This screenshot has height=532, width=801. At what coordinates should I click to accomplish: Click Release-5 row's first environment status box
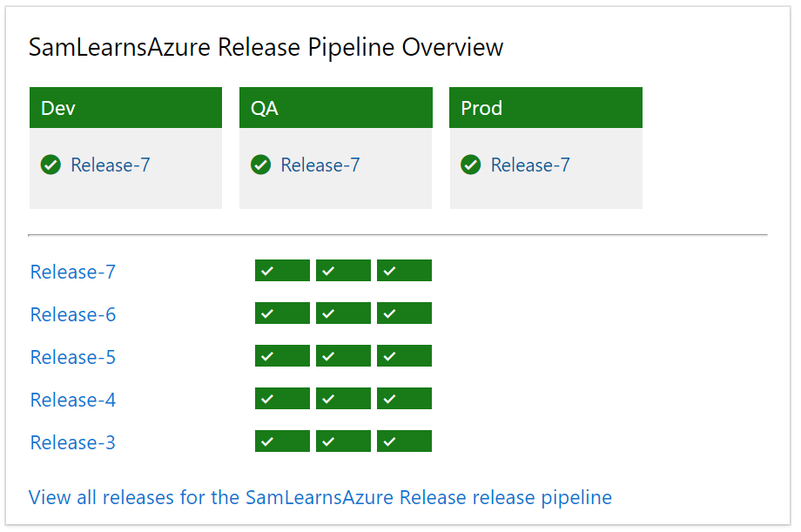point(282,356)
